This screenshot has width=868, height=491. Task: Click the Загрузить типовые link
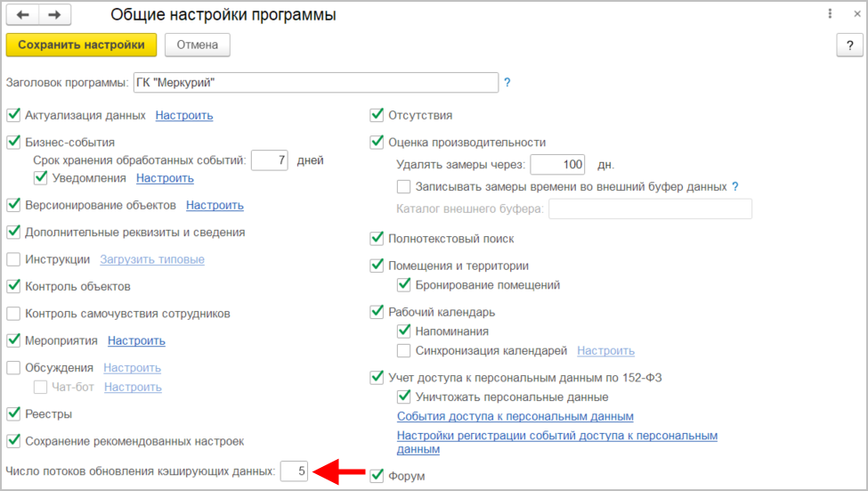point(152,260)
